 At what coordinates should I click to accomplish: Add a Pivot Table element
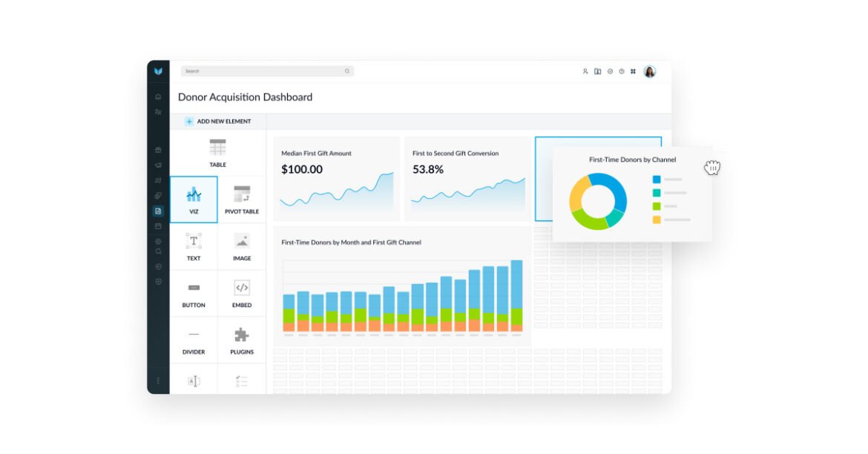[x=242, y=199]
